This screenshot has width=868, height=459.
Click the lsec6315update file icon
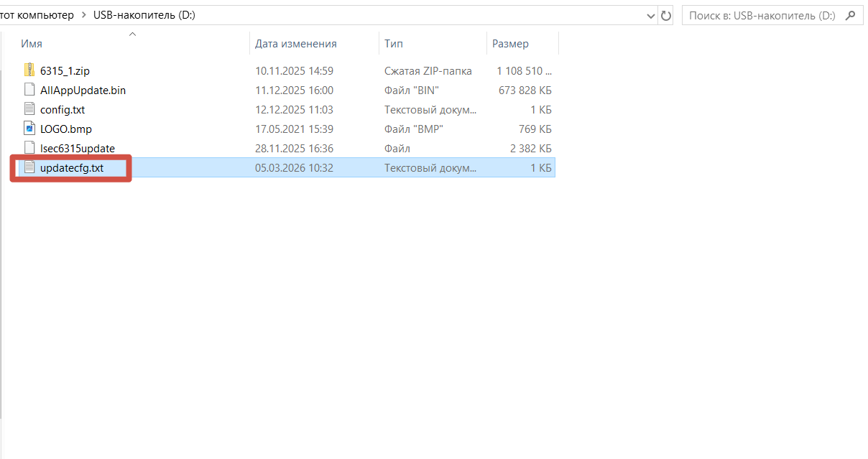29,148
